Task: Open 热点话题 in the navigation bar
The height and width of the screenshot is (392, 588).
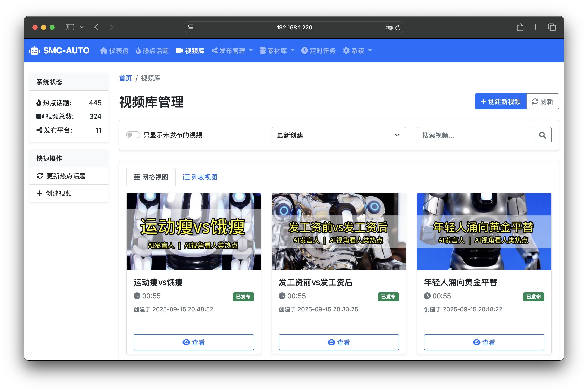Action: coord(152,50)
